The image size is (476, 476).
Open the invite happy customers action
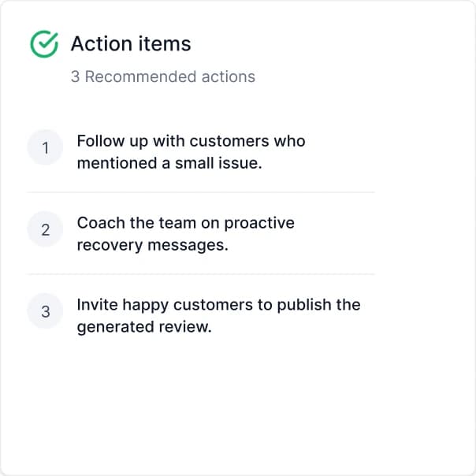pyautogui.click(x=218, y=316)
